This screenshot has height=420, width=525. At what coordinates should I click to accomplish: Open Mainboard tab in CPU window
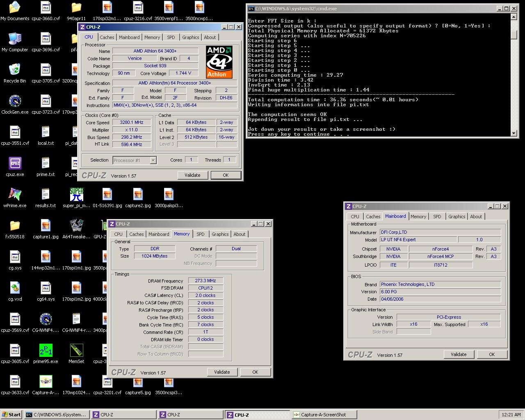(x=129, y=37)
